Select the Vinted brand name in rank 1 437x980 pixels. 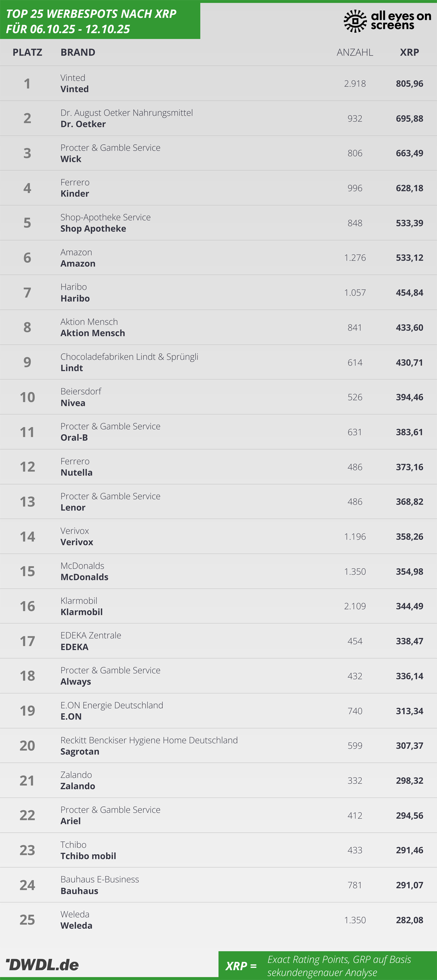tap(75, 89)
